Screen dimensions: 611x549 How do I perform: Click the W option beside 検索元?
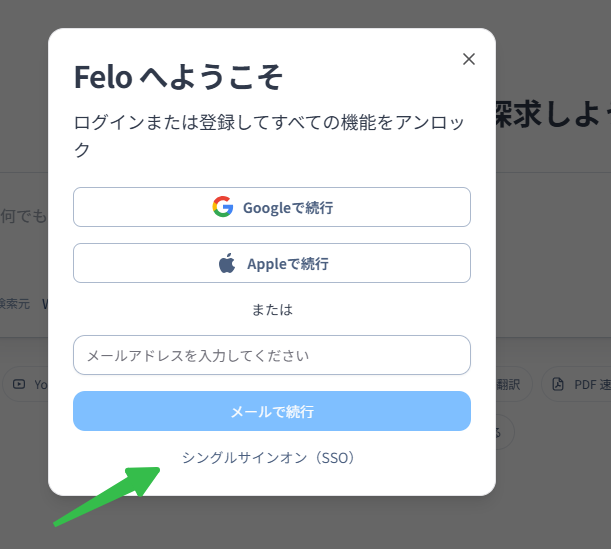coord(45,304)
